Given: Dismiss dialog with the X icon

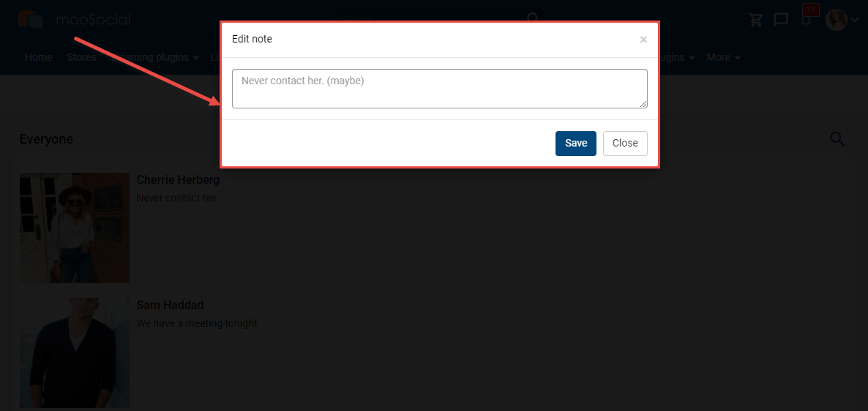Looking at the screenshot, I should pyautogui.click(x=643, y=40).
